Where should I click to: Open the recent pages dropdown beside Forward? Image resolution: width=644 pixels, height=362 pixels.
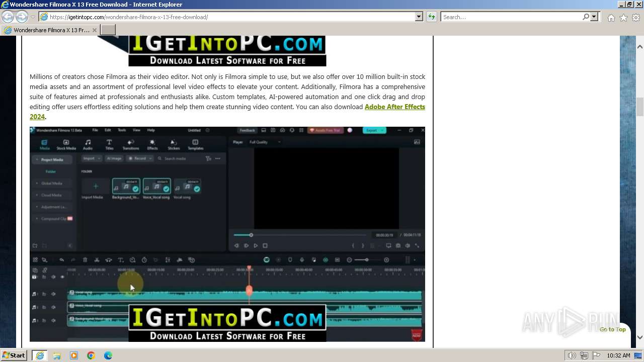33,17
